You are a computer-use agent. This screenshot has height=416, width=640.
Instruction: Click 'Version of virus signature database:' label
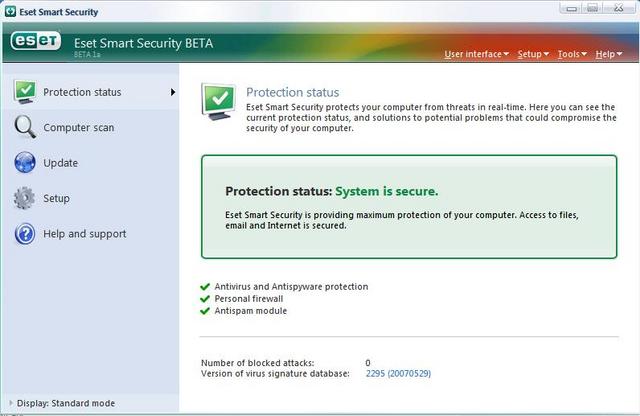[x=275, y=373]
